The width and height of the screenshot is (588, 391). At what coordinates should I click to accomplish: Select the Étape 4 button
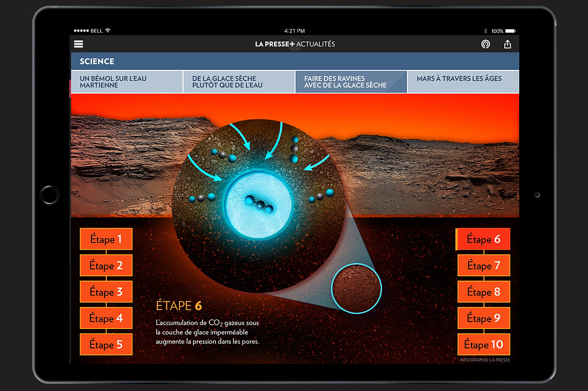[106, 318]
